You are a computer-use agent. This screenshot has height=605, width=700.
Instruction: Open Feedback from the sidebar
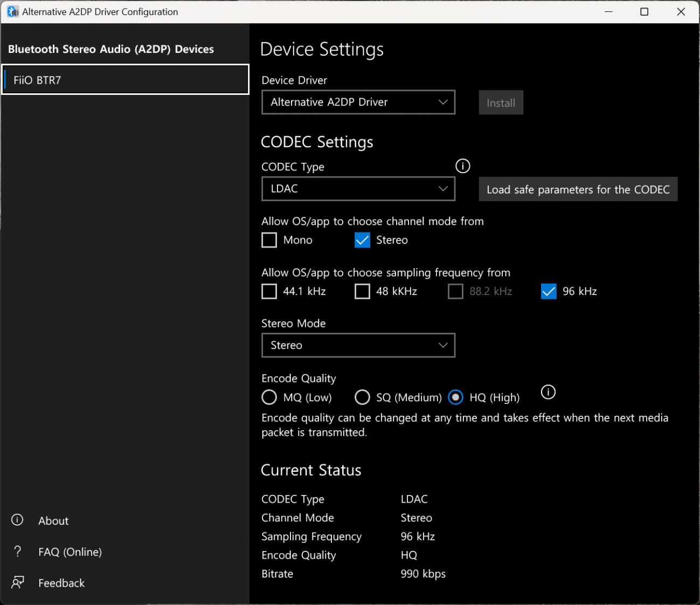61,583
